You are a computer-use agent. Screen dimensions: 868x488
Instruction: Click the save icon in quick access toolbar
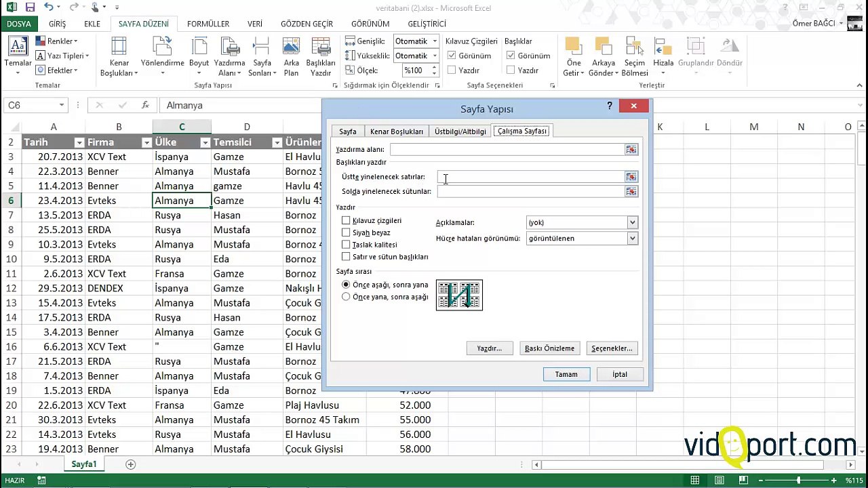coord(30,7)
